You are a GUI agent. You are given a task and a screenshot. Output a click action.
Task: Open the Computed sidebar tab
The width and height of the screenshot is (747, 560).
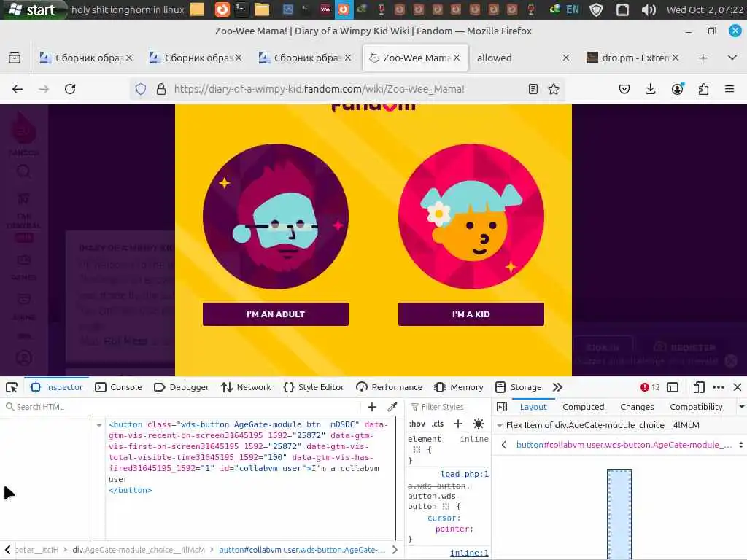(583, 407)
